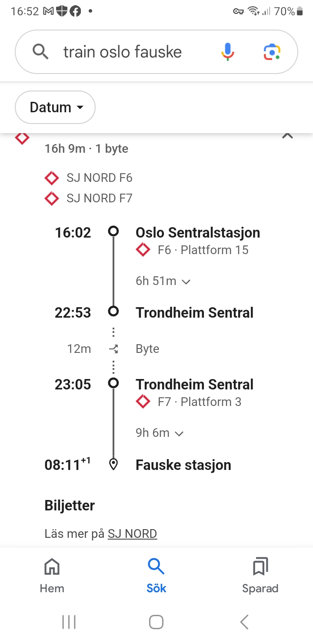Tap the SJ NORD F6 train line
The height and width of the screenshot is (644, 313).
click(99, 178)
